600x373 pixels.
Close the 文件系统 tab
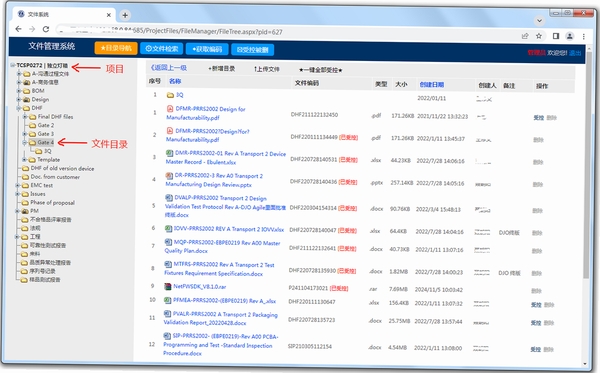click(108, 15)
